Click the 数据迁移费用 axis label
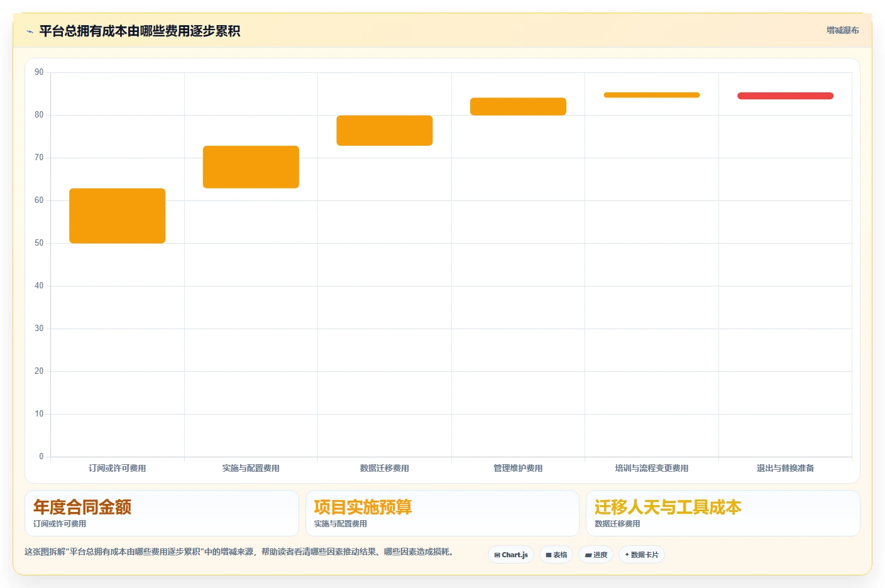Screen dimensions: 885x588 tap(385, 468)
